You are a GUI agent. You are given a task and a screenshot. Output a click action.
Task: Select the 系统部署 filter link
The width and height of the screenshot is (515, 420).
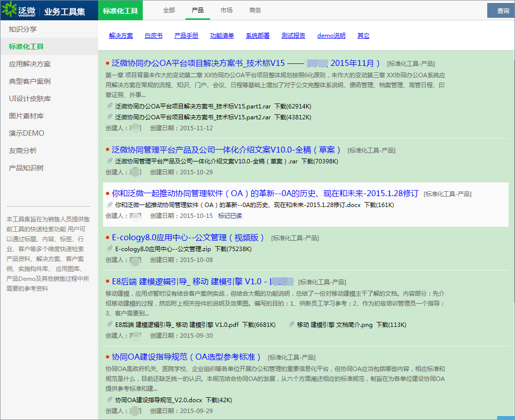point(258,36)
